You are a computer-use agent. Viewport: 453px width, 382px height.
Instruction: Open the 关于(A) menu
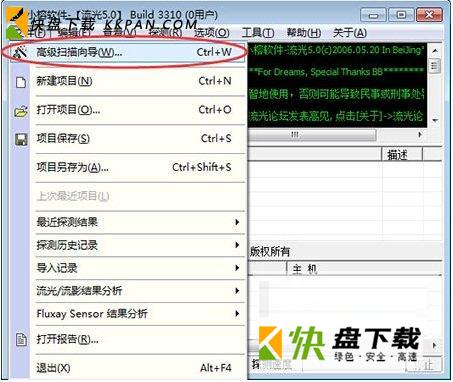point(350,33)
